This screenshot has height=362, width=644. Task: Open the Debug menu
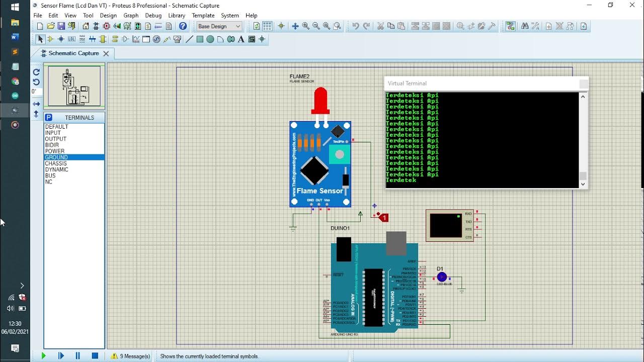click(153, 16)
